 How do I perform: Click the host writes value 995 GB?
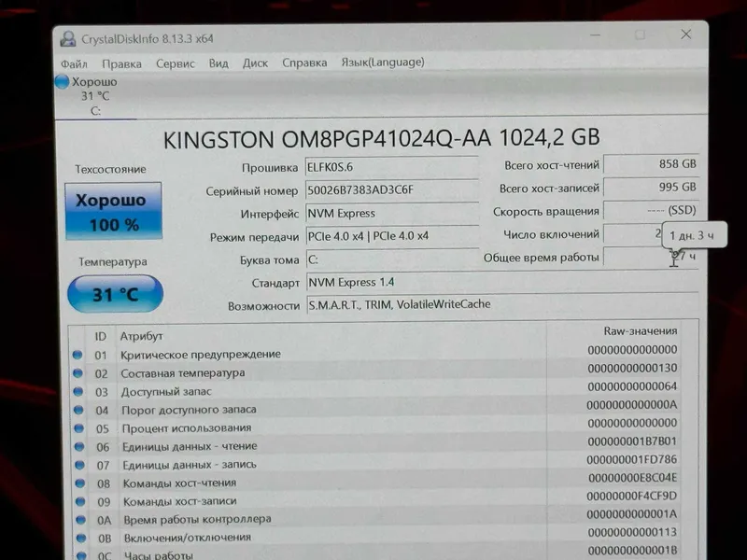tap(651, 188)
